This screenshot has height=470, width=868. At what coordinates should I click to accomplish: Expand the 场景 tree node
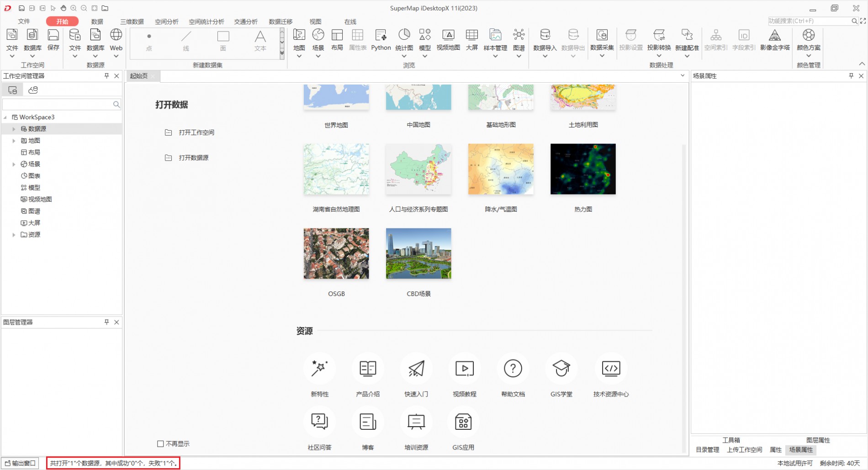tap(14, 164)
